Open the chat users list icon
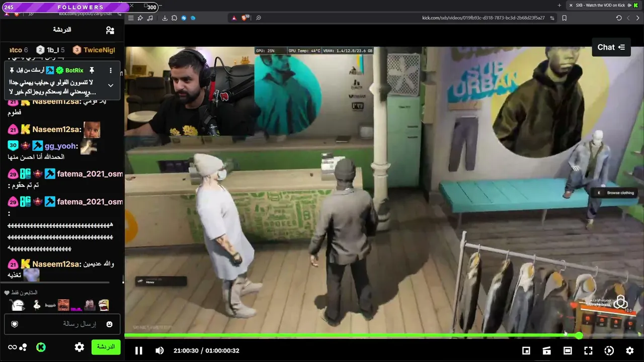This screenshot has height=362, width=644. (110, 30)
